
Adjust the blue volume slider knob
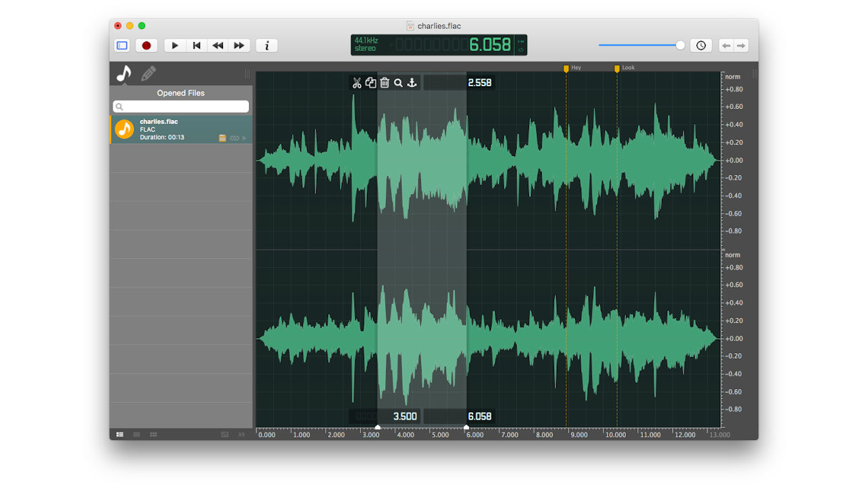pyautogui.click(x=680, y=45)
